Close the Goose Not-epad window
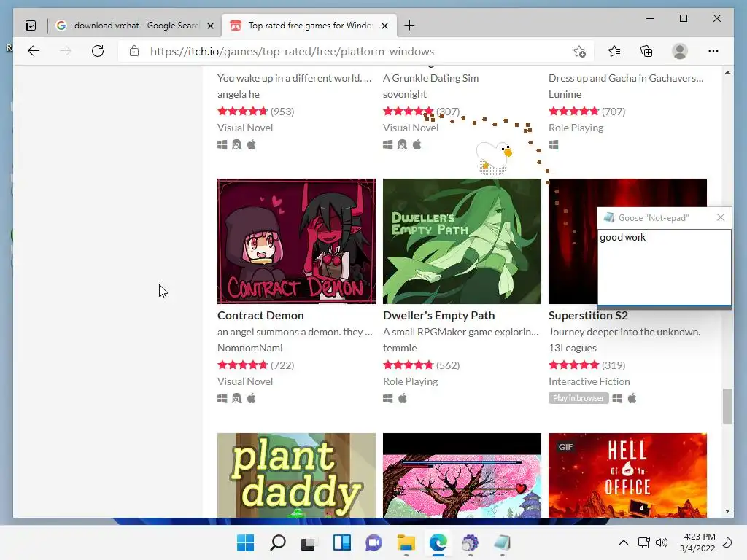Viewport: 747px width, 560px height. 720,217
